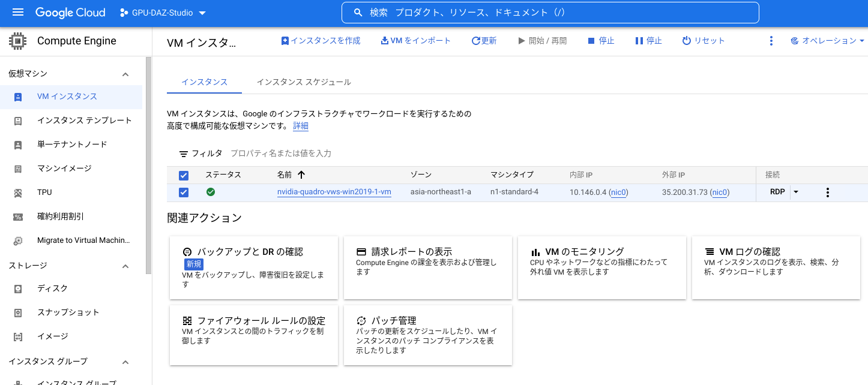This screenshot has height=385, width=868.
Task: Open the nic0 link beside external IP
Action: (x=720, y=192)
